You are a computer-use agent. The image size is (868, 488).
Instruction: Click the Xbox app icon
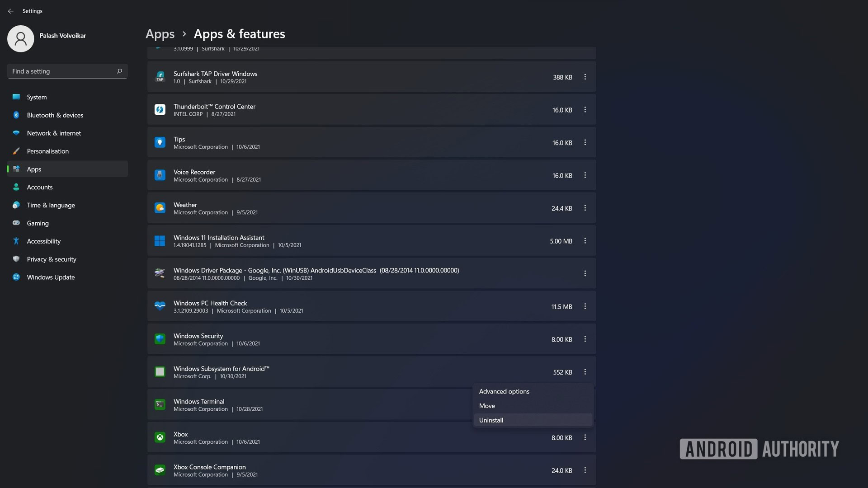(x=159, y=437)
